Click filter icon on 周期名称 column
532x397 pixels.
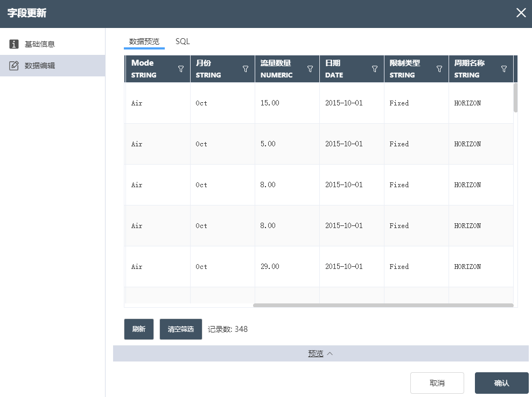point(504,69)
